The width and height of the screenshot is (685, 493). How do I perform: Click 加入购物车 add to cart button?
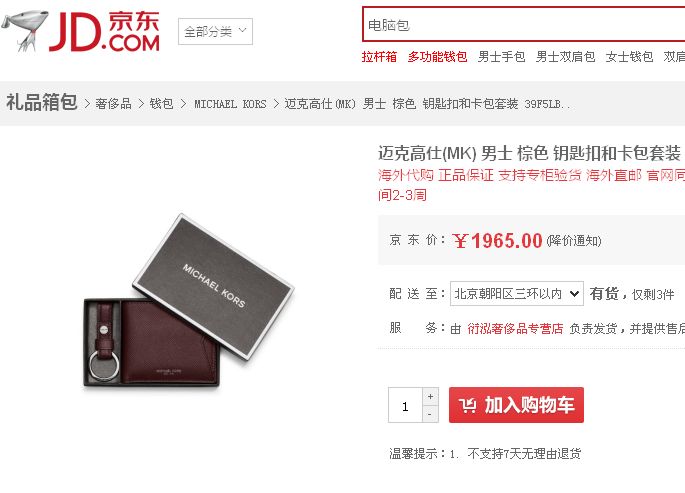[x=516, y=405]
